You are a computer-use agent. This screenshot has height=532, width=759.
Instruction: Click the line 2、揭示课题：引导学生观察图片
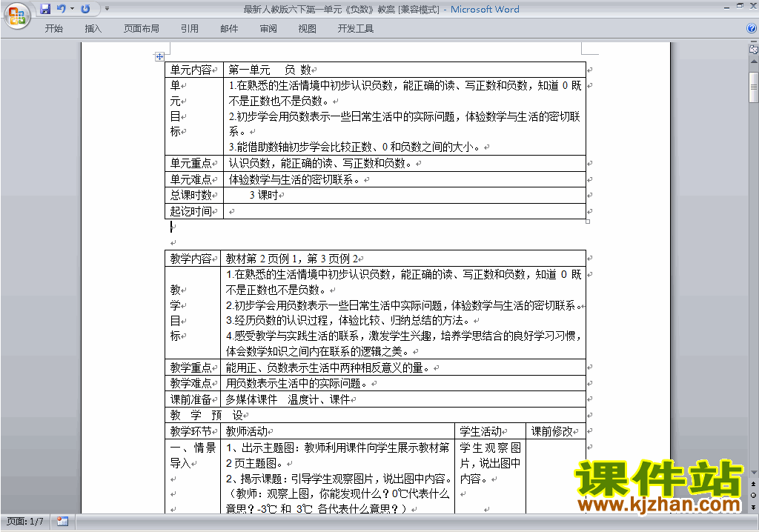pyautogui.click(x=339, y=479)
